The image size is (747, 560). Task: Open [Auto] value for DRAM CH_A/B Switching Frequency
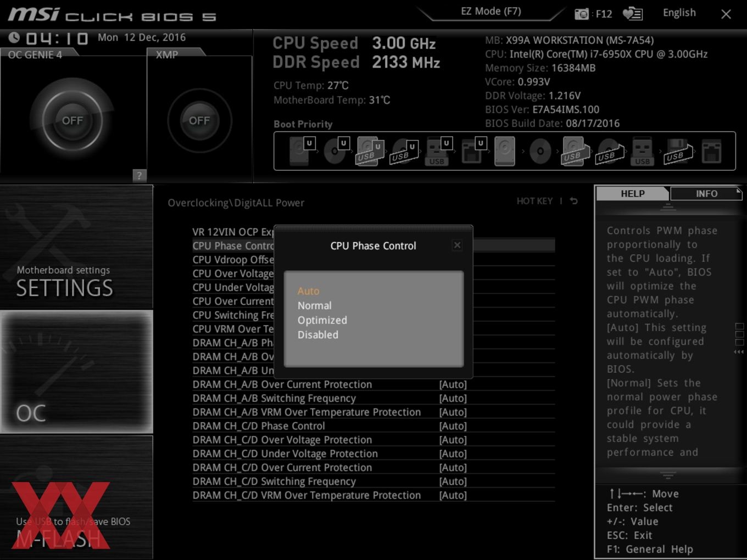tap(453, 398)
